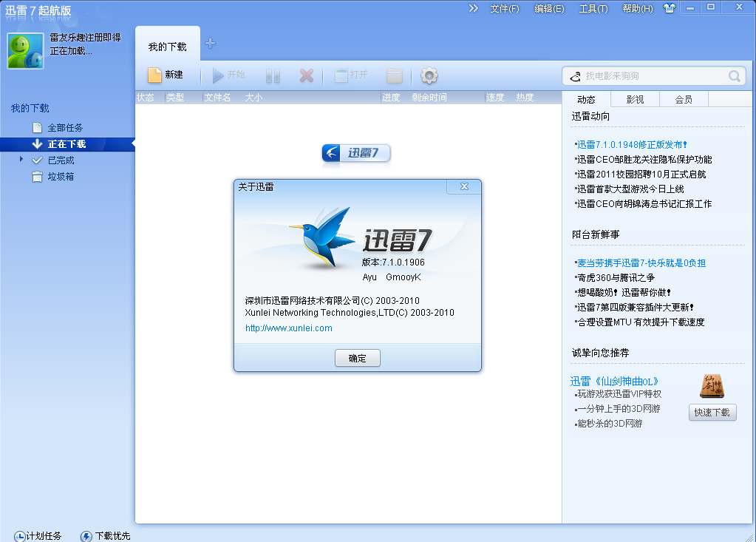756x542 pixels.
Task: Open the 麦当劳携手迅雷7 link
Action: (641, 262)
